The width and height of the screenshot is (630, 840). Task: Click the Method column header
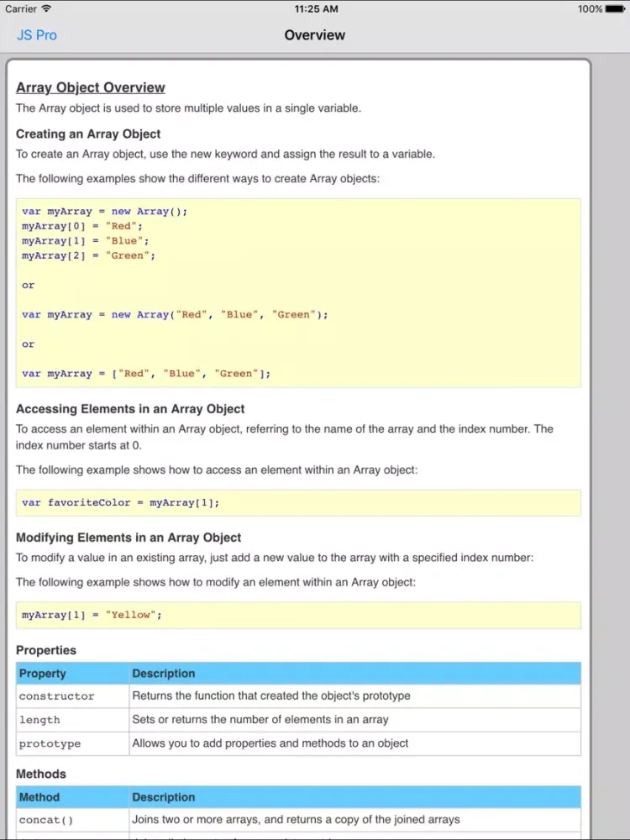click(x=39, y=797)
